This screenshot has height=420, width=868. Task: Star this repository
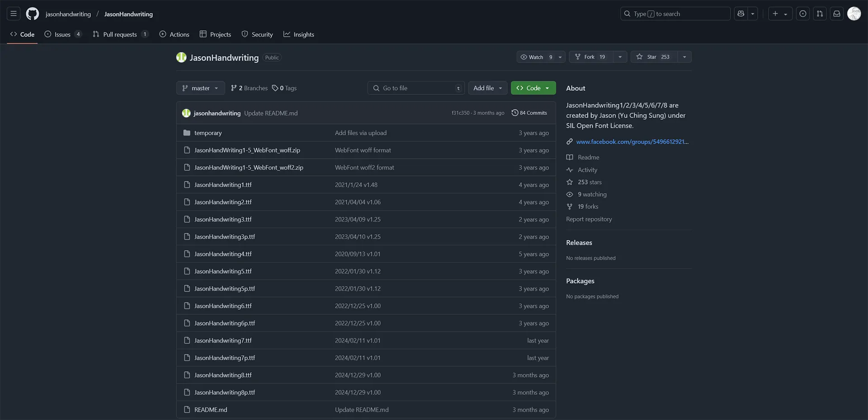click(654, 57)
